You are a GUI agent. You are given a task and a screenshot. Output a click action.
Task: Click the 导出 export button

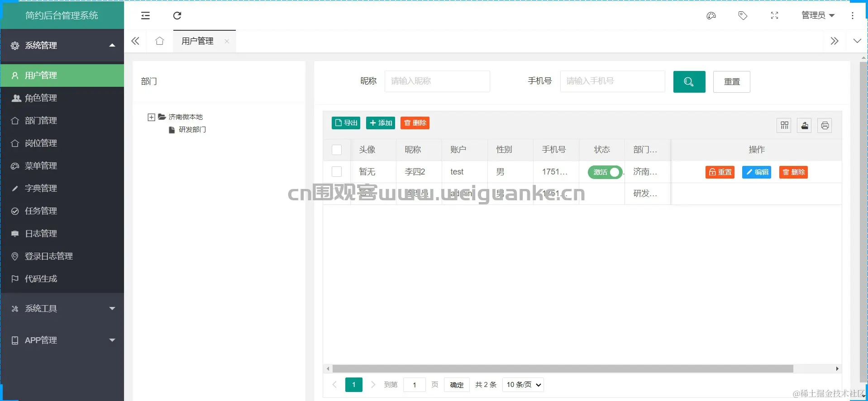click(346, 123)
